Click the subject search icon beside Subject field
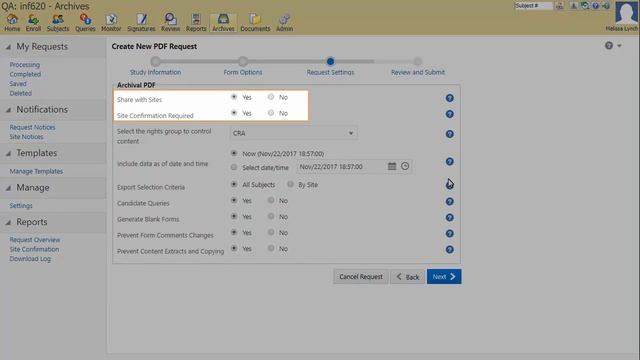 (x=560, y=6)
